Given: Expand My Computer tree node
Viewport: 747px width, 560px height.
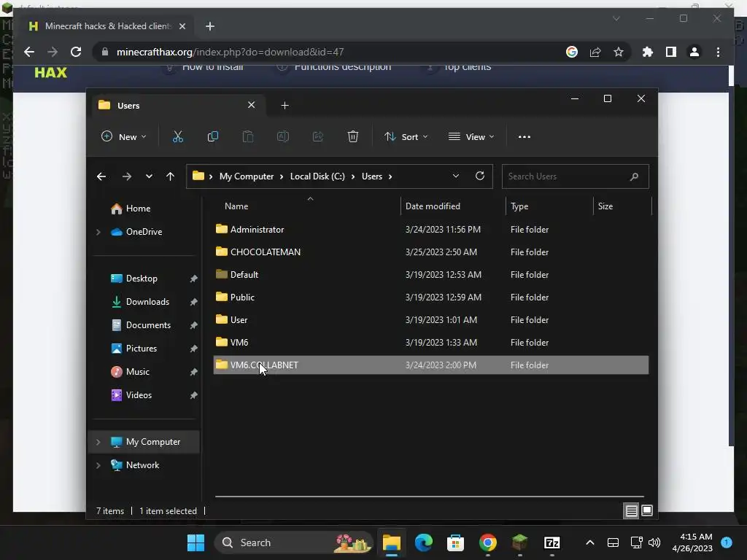Looking at the screenshot, I should pos(98,442).
